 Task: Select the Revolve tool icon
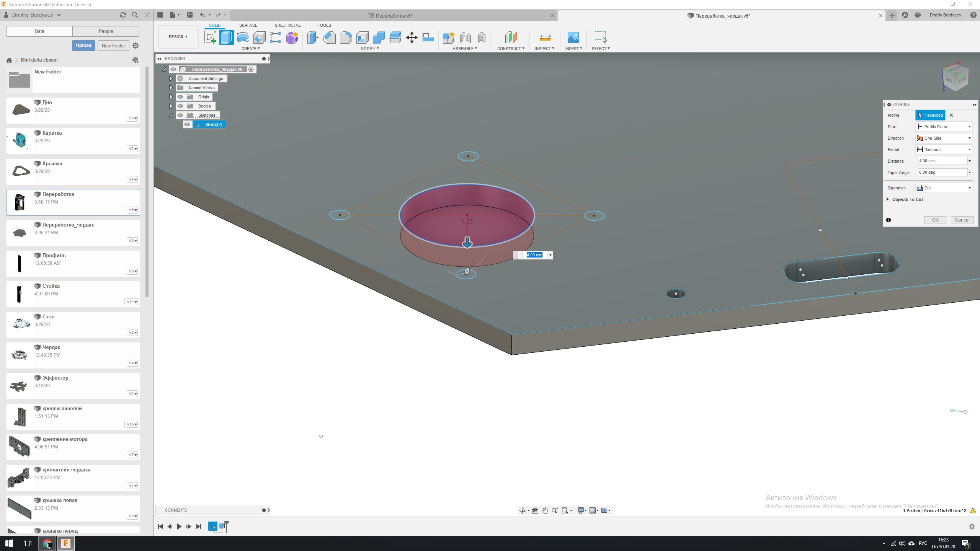[x=243, y=37]
